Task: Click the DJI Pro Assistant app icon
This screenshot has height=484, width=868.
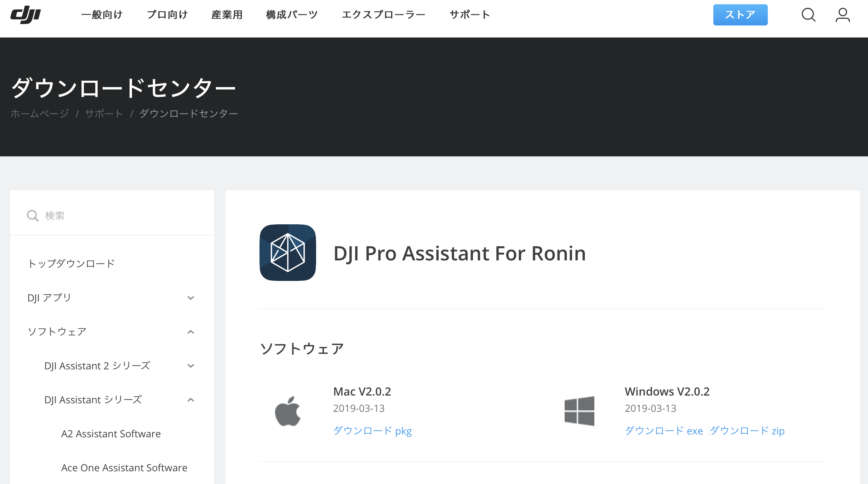Action: tap(287, 253)
